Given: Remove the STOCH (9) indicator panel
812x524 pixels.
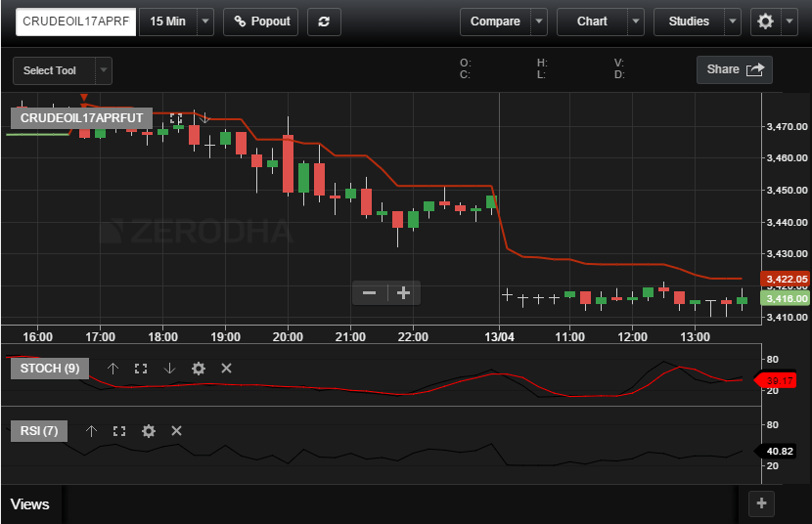Looking at the screenshot, I should [226, 369].
